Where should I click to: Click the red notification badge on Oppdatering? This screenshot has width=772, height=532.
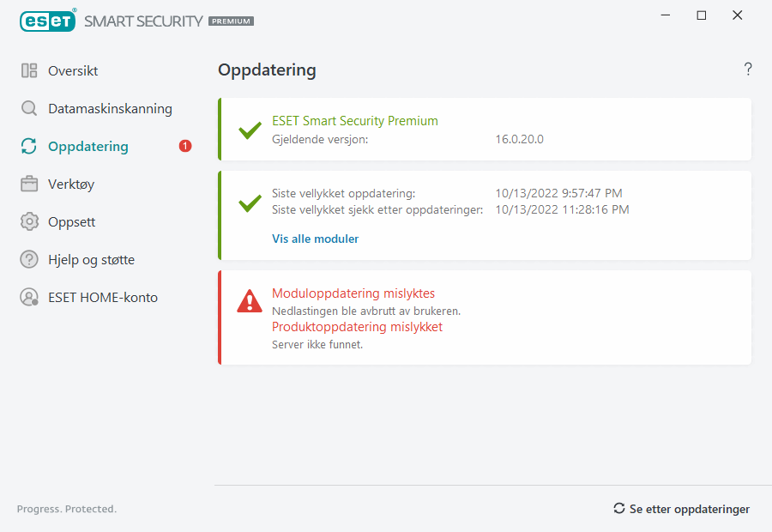coord(185,147)
